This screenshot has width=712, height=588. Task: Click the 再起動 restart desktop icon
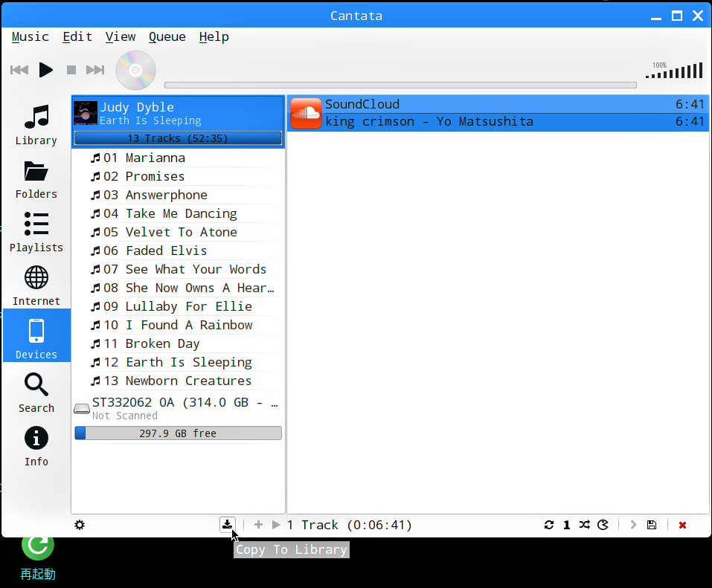(x=38, y=559)
